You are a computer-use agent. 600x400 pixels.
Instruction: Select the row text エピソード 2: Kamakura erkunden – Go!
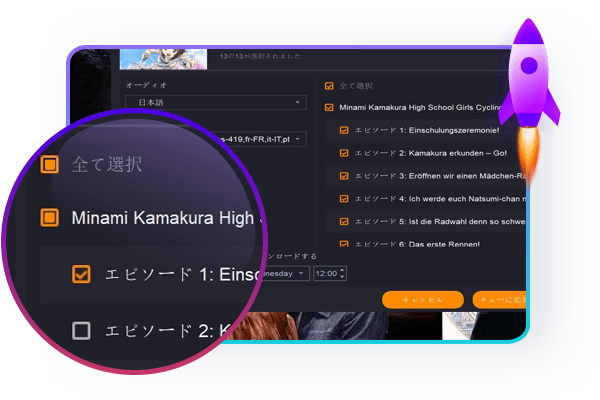click(431, 153)
